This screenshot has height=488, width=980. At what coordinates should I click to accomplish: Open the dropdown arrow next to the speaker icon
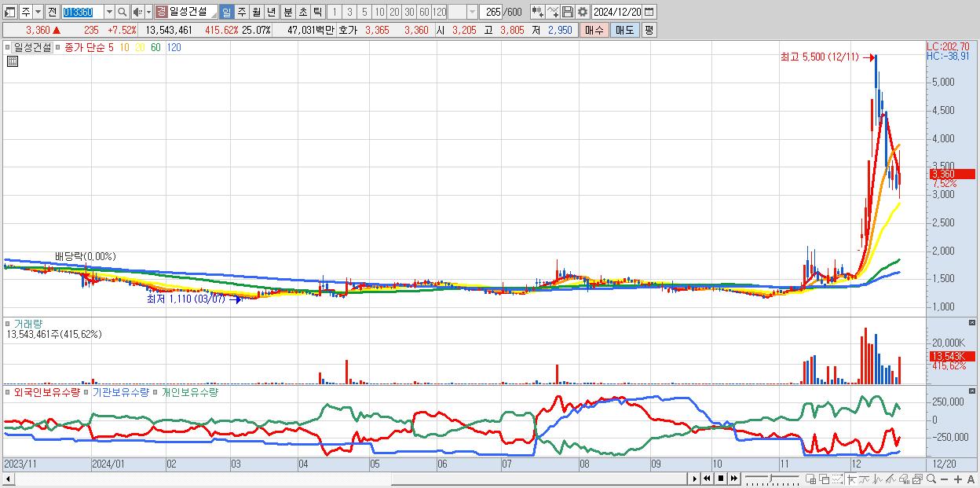(x=148, y=12)
